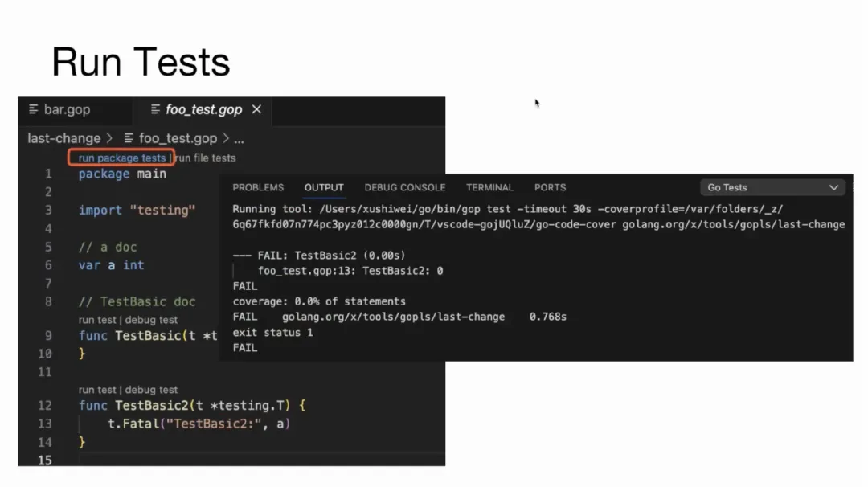Image resolution: width=868 pixels, height=487 pixels.
Task: Open foo_test.gop:13 reference in output
Action: [306, 271]
